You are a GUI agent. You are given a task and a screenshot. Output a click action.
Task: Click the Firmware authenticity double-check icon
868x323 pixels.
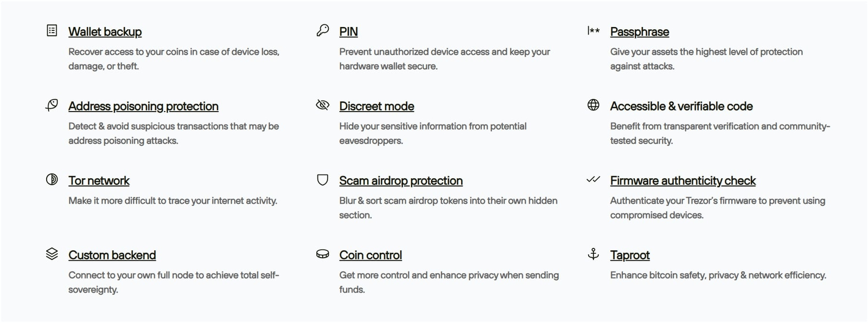coord(593,179)
